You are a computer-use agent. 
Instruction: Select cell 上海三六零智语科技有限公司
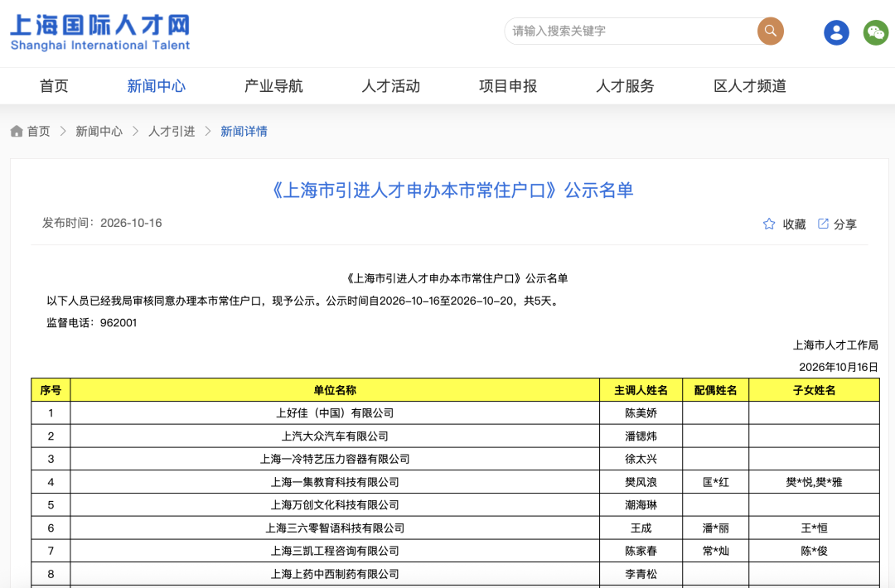point(335,528)
